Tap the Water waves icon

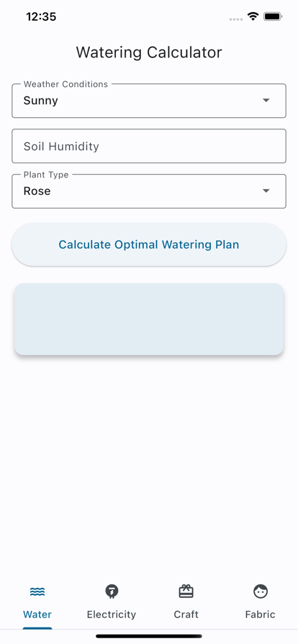(37, 592)
